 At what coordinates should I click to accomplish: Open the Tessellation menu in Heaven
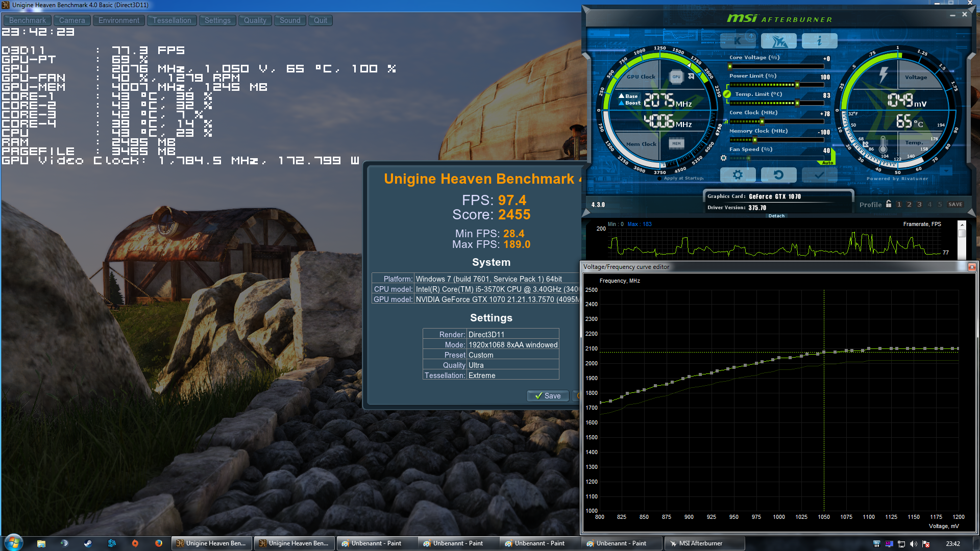172,20
